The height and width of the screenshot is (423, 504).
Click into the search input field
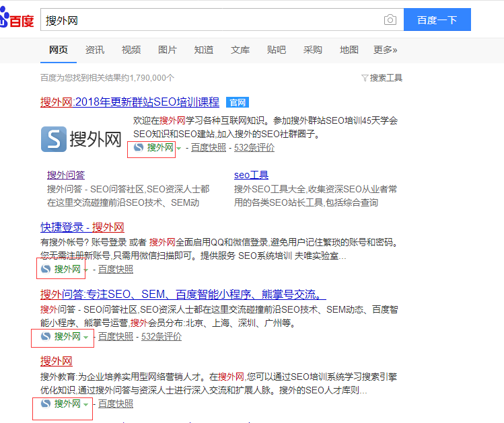click(x=209, y=20)
